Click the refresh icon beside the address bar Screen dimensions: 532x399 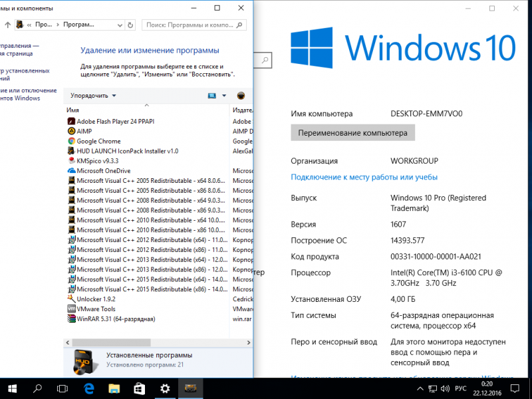[130, 25]
